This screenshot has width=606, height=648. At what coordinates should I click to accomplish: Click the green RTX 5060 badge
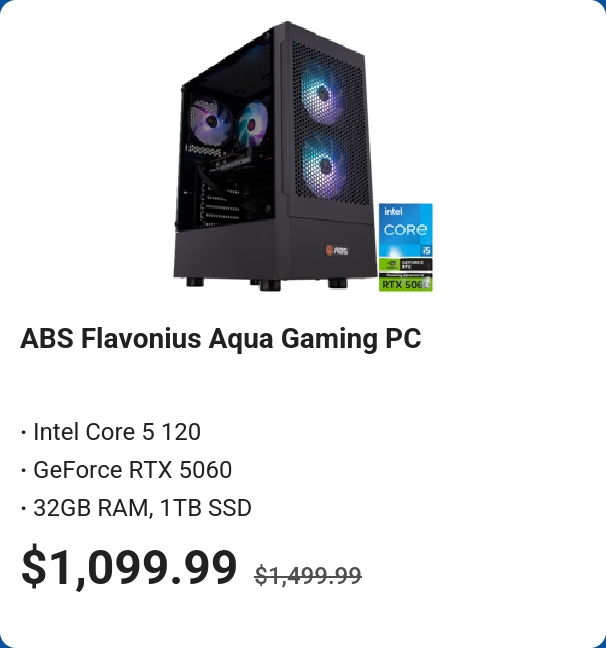(x=405, y=283)
